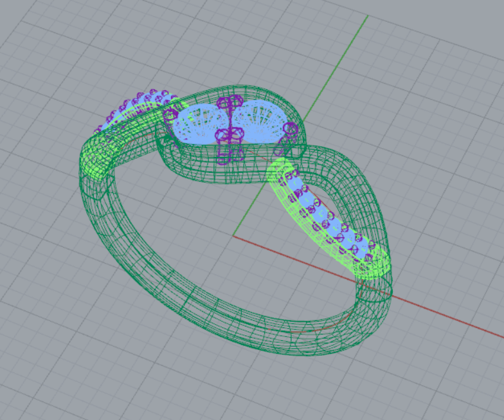Select the purple prong left of center setting

pos(171,114)
